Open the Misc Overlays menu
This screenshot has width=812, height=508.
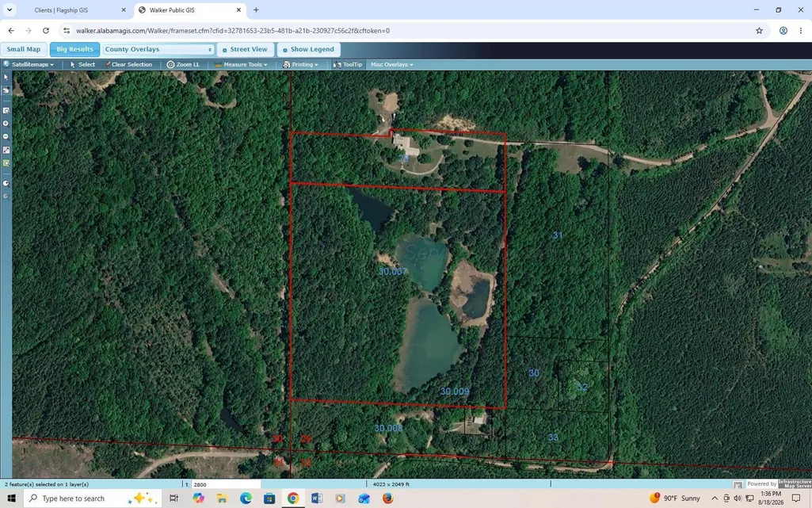point(391,65)
